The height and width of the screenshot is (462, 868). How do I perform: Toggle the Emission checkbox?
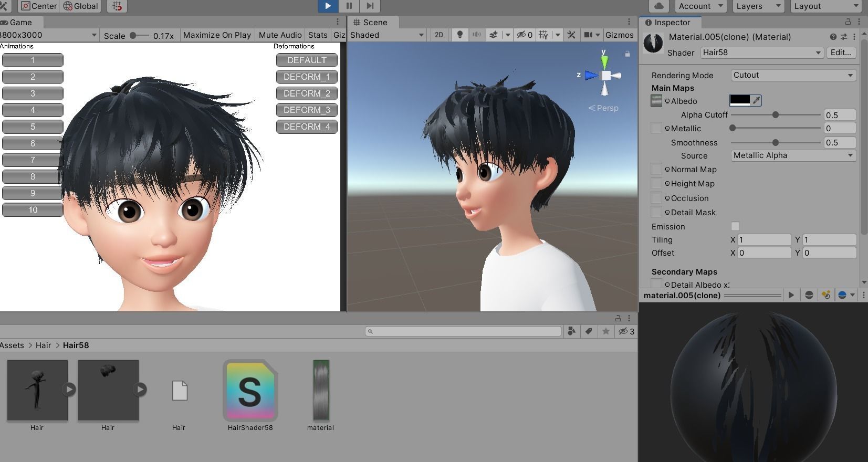pyautogui.click(x=735, y=226)
